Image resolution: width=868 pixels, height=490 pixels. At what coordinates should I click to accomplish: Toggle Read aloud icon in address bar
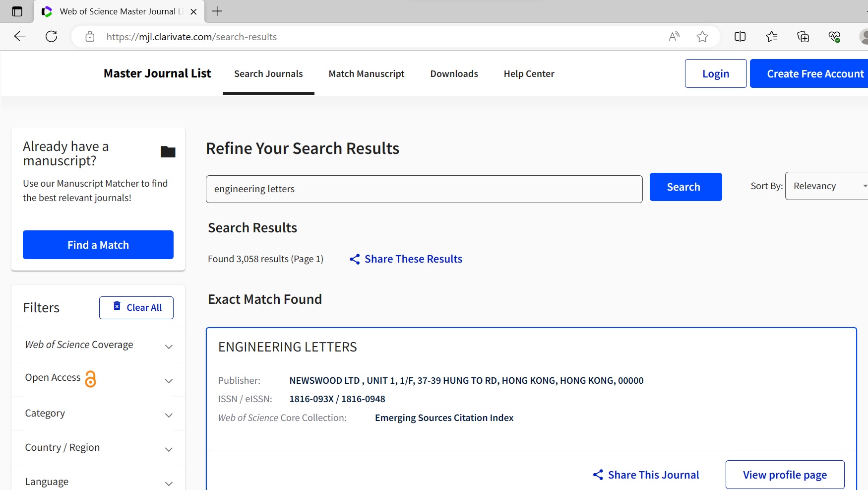click(x=674, y=36)
